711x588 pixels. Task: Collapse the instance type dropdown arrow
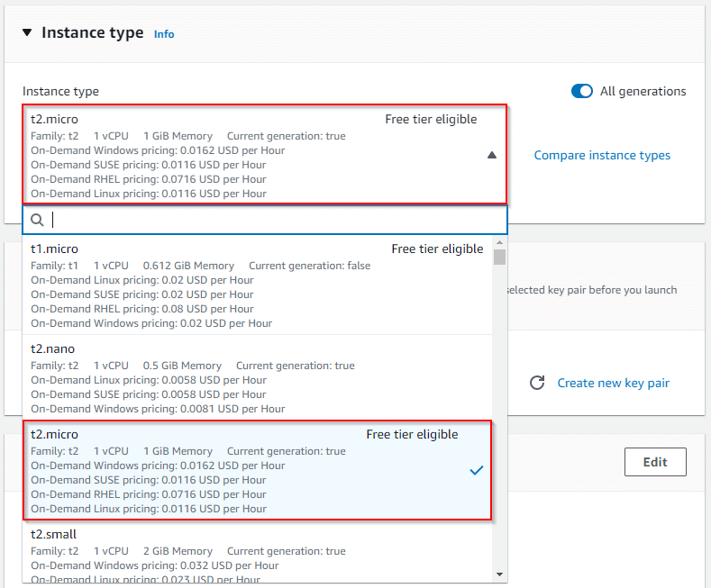point(492,155)
